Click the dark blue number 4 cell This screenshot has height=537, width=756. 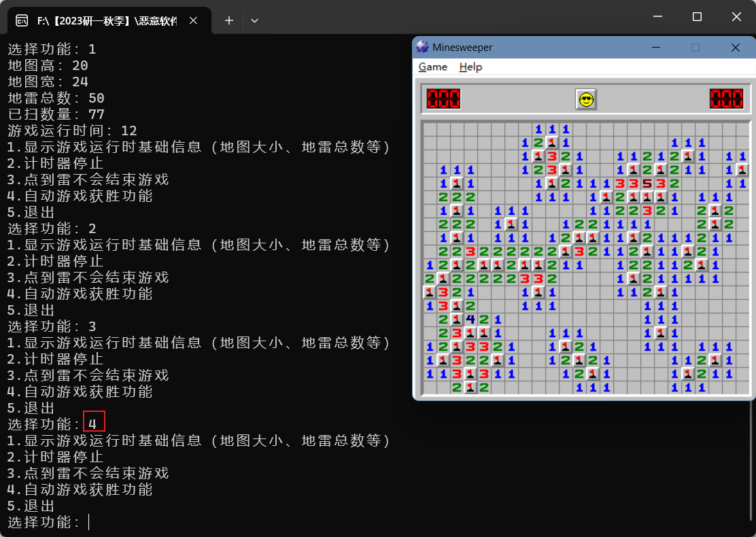pyautogui.click(x=470, y=319)
